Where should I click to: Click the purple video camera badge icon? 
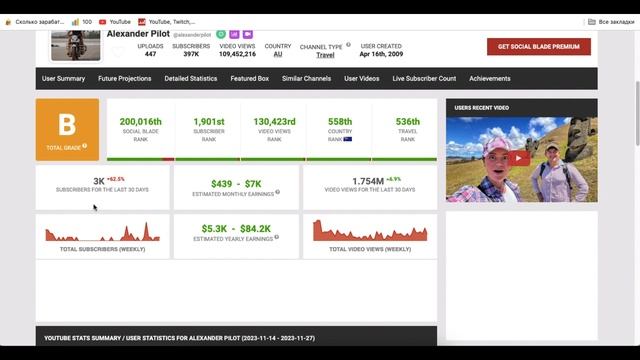(x=248, y=34)
